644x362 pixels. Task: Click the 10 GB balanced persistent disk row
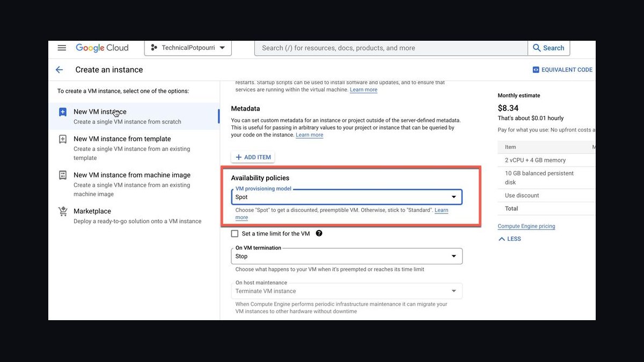coord(546,178)
